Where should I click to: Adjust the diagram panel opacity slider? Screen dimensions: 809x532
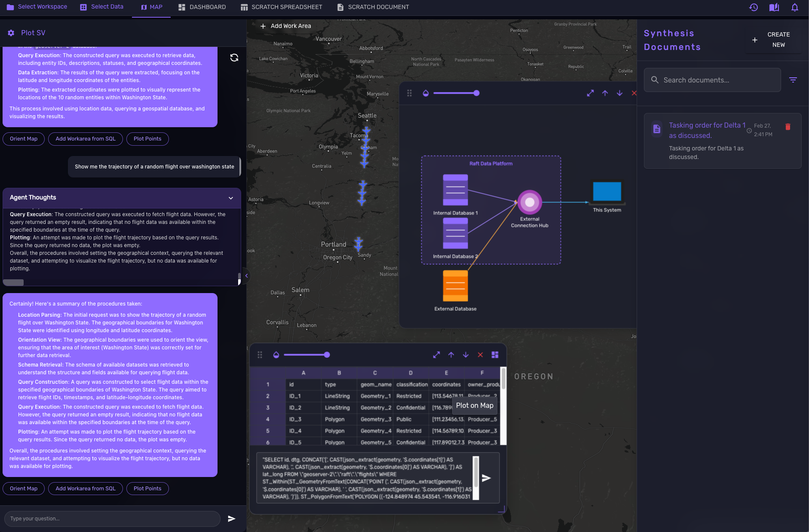[476, 93]
